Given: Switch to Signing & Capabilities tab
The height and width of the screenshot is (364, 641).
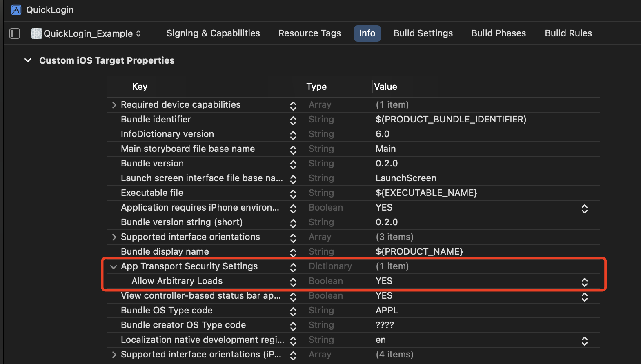Looking at the screenshot, I should (x=213, y=33).
